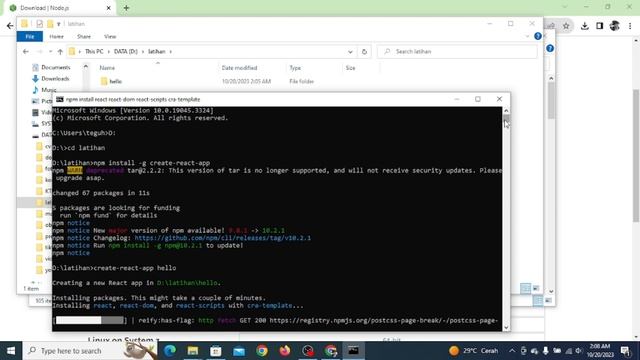Image resolution: width=640 pixels, height=360 pixels.
Task: Select the hello folder
Action: [116, 81]
